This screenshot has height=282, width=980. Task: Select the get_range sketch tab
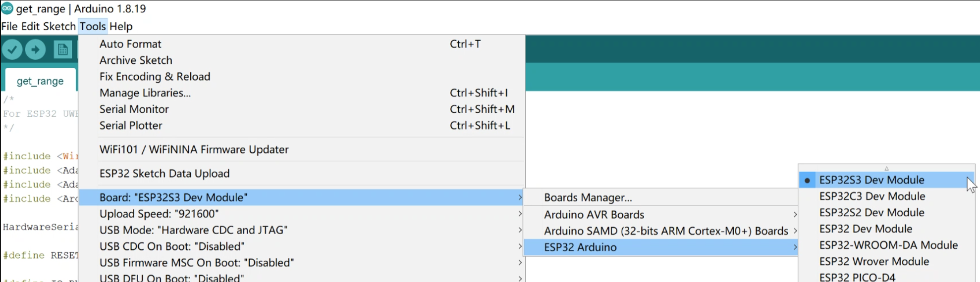pyautogui.click(x=40, y=81)
